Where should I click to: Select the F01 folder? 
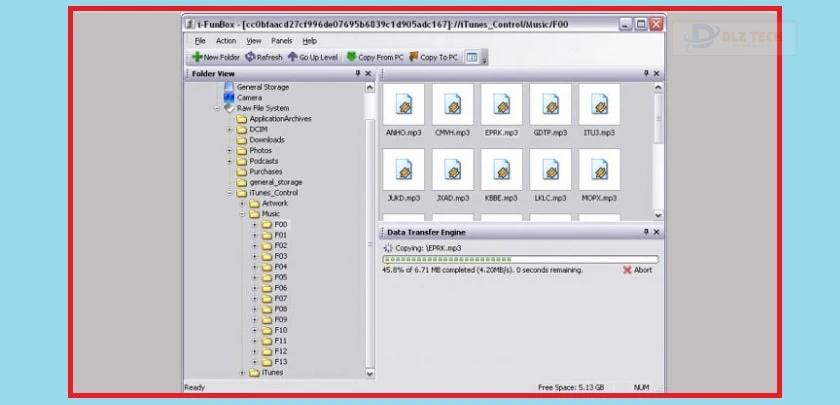click(x=281, y=235)
